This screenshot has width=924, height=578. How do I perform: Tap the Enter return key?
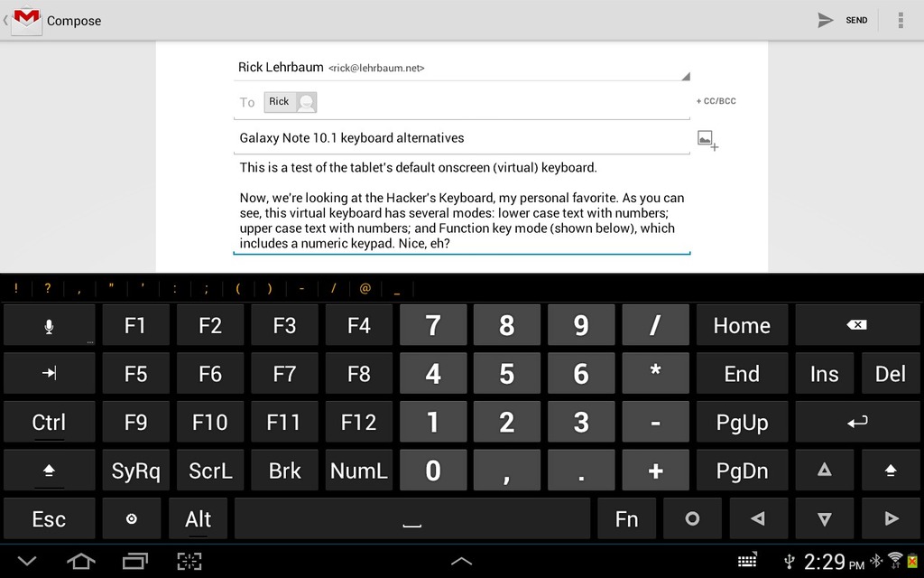pyautogui.click(x=857, y=422)
